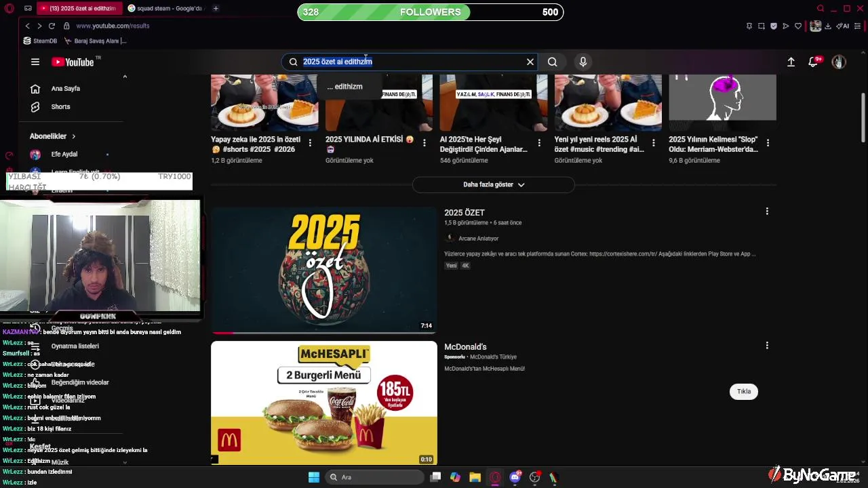Open the 2025 ÖZET video title
Screen dimensions: 868x488
[x=465, y=213]
